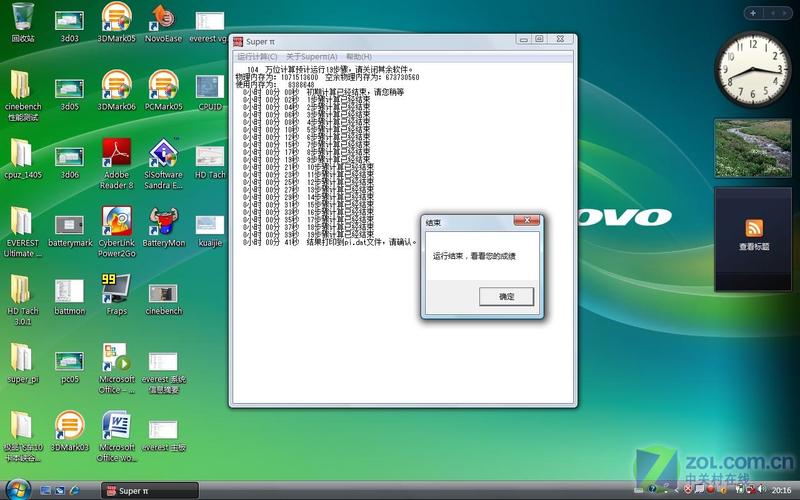800x500 pixels.
Task: Click the Internet Explorer quick launch icon
Action: point(74,490)
